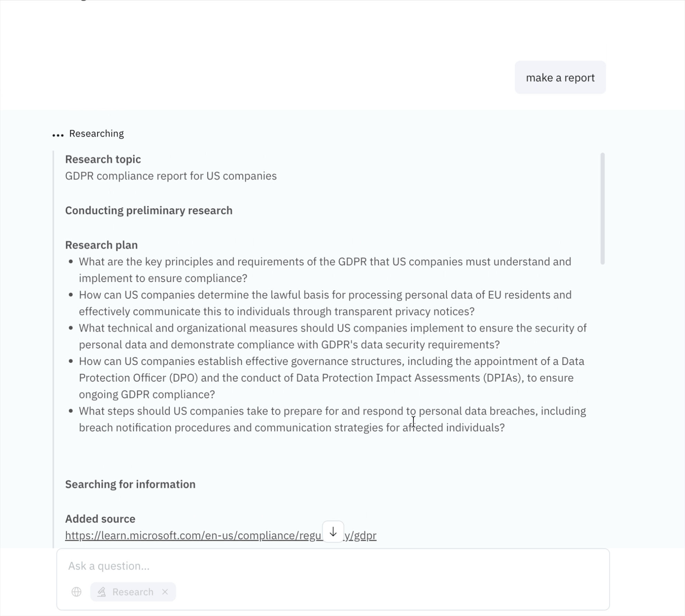Click the Conducting preliminary research heading
This screenshot has height=616, width=685.
(149, 210)
